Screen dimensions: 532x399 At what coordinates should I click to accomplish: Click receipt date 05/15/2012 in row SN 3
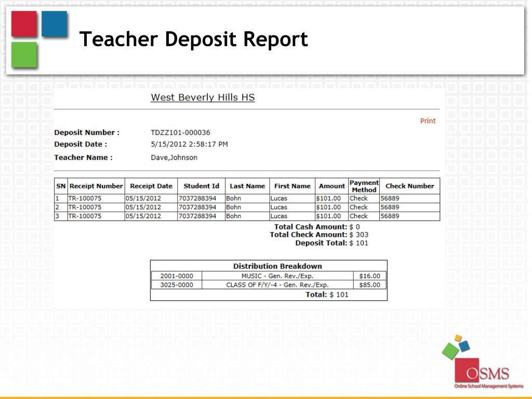tap(143, 216)
